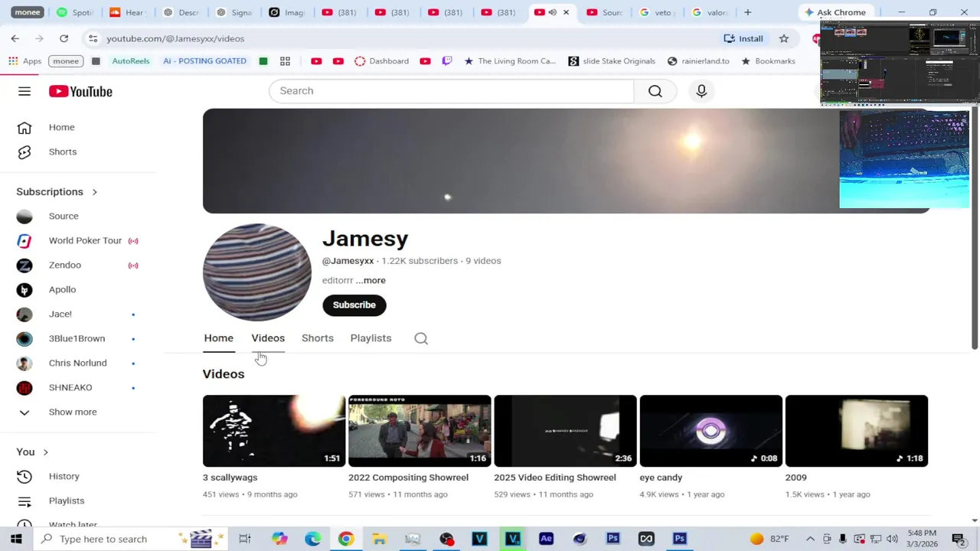Switch to the channel Home tab
980x551 pixels.
pyautogui.click(x=218, y=338)
